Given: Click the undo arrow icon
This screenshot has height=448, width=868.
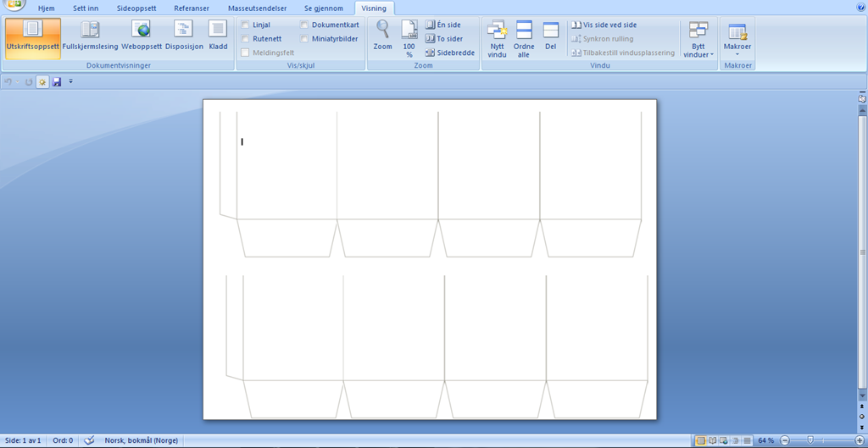Looking at the screenshot, I should (x=8, y=82).
